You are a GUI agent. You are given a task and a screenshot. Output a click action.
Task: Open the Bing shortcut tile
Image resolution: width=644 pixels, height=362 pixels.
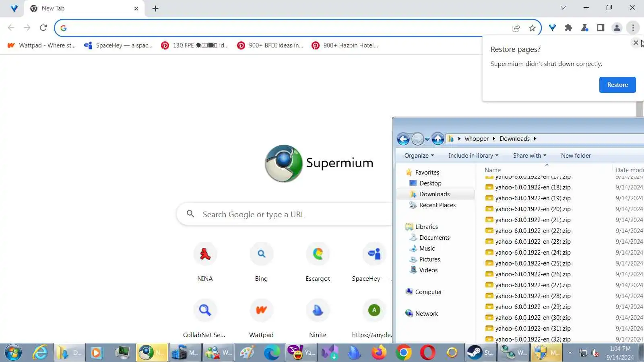click(x=261, y=262)
